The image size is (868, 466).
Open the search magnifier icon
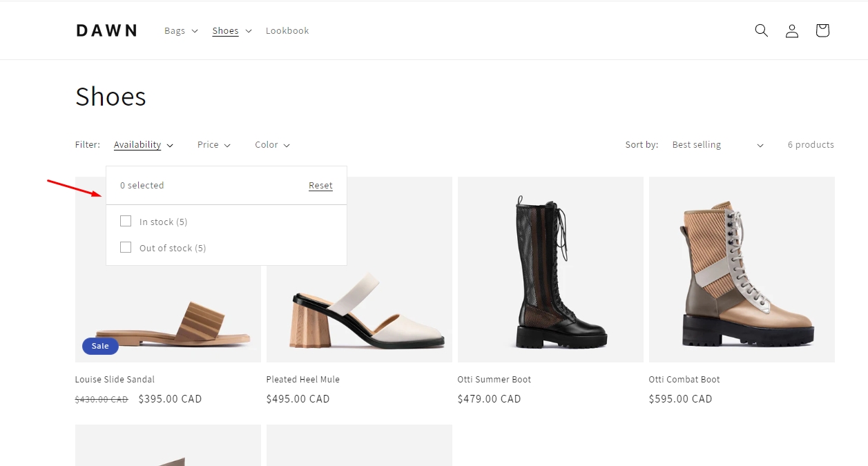coord(761,30)
